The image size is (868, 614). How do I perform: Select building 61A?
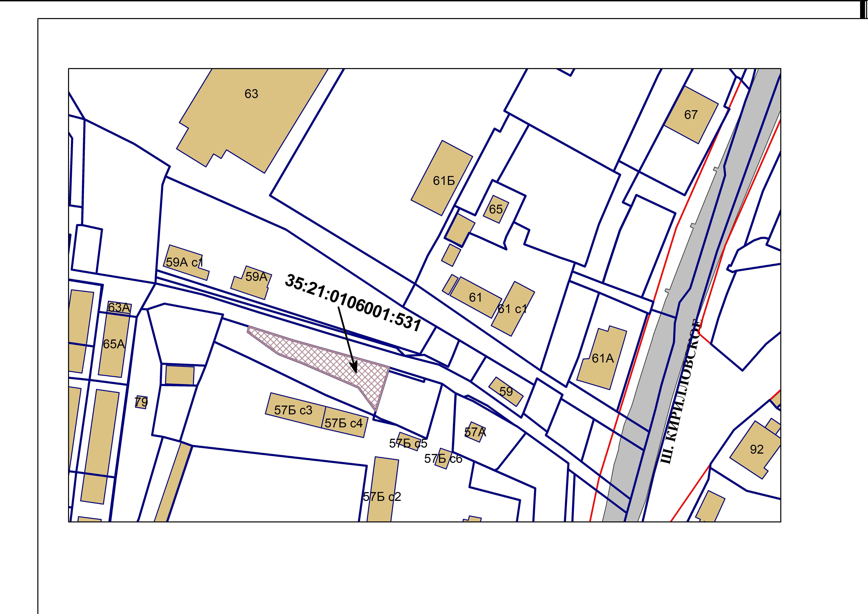point(602,358)
